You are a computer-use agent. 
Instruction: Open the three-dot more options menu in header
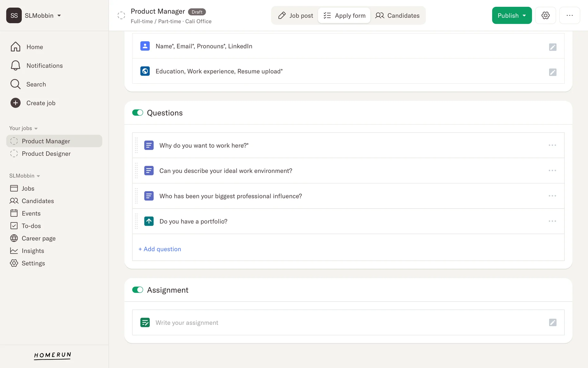(569, 15)
